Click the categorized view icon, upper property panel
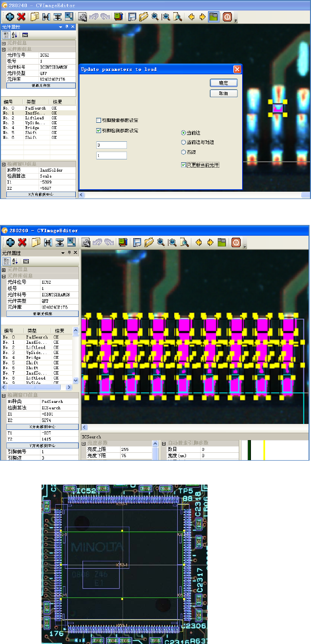The height and width of the screenshot is (644, 311). [x=7, y=35]
